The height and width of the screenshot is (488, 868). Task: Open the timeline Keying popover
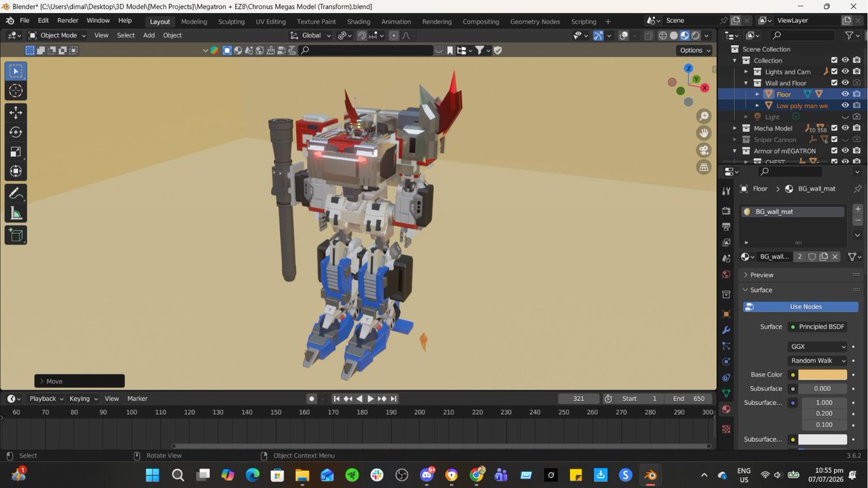click(x=83, y=398)
